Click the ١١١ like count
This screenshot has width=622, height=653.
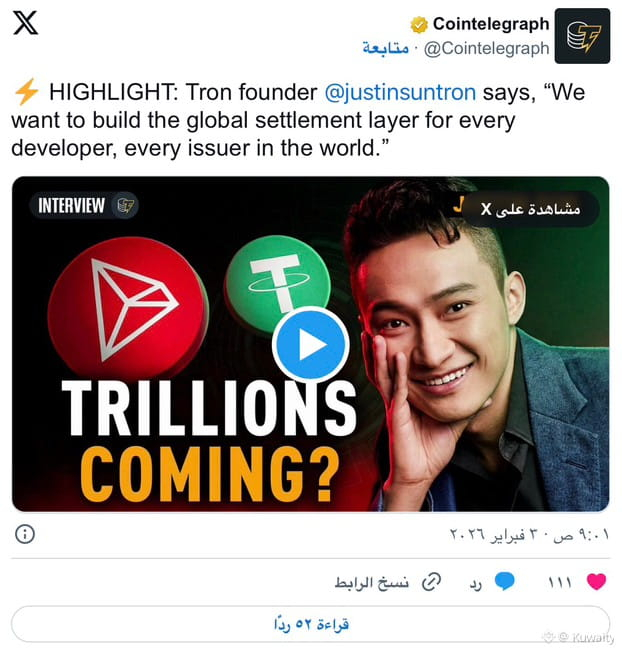point(560,582)
